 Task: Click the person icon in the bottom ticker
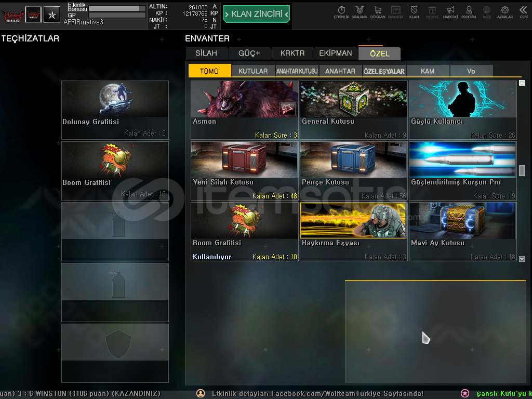201,393
